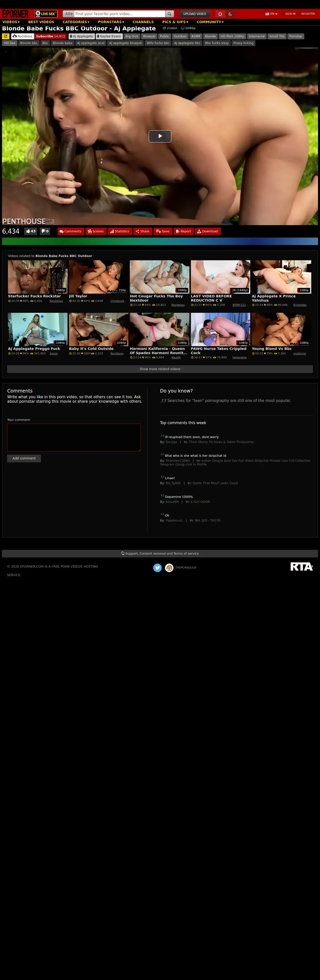The width and height of the screenshot is (320, 980).
Task: Focus the Your comment text box
Action: coord(74,438)
